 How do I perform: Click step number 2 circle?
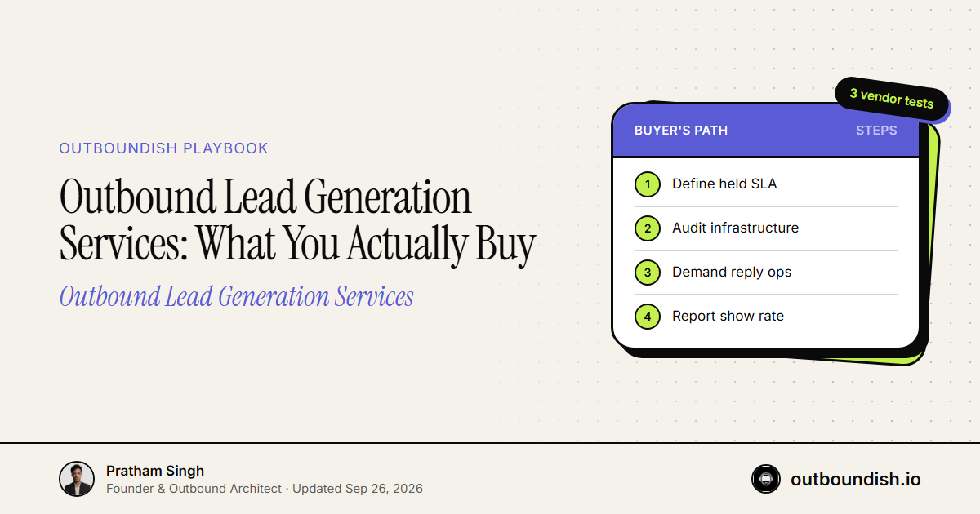(648, 228)
